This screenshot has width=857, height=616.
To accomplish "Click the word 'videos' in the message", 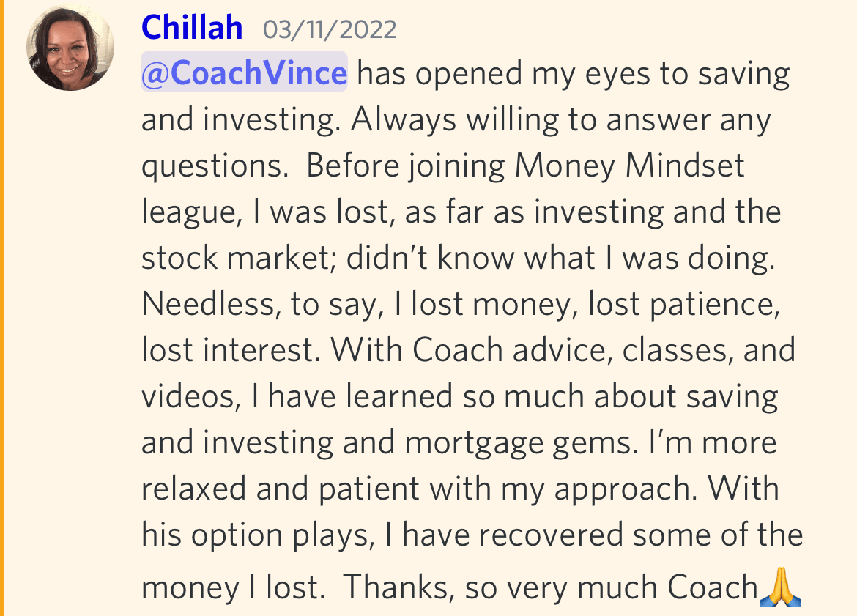I will 188,396.
